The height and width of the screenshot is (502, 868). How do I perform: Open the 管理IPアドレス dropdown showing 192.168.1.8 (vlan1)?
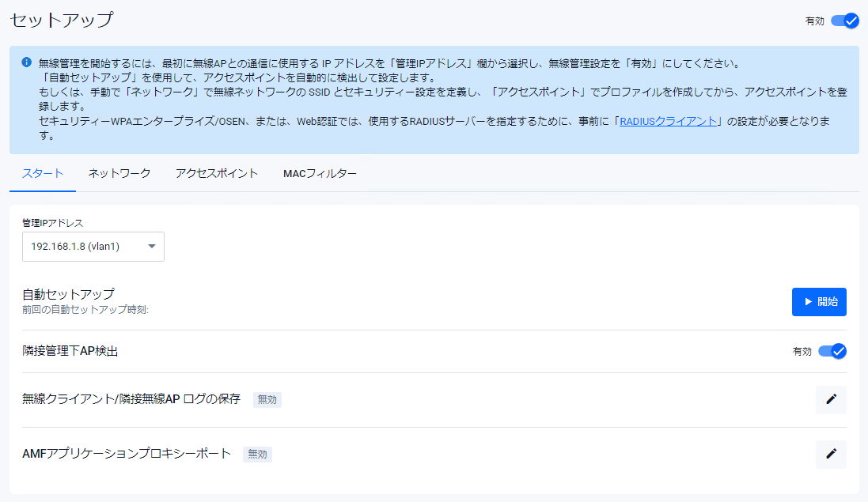pos(93,247)
